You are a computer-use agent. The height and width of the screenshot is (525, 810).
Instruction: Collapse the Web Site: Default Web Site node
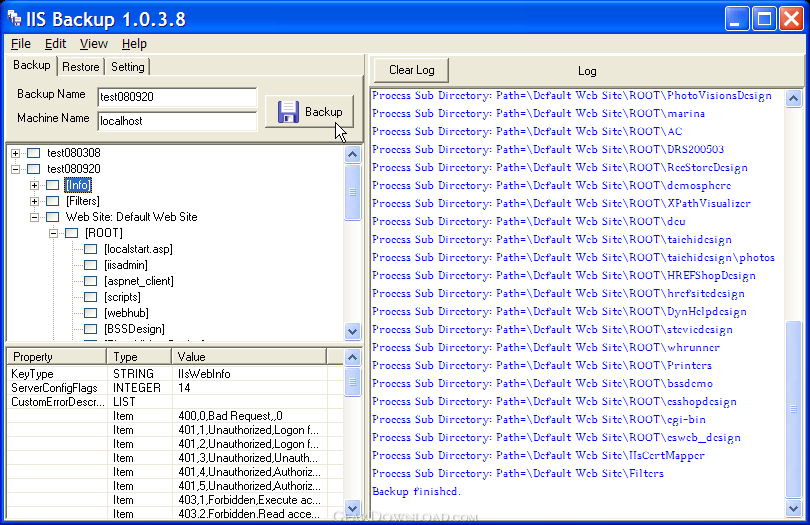34,217
